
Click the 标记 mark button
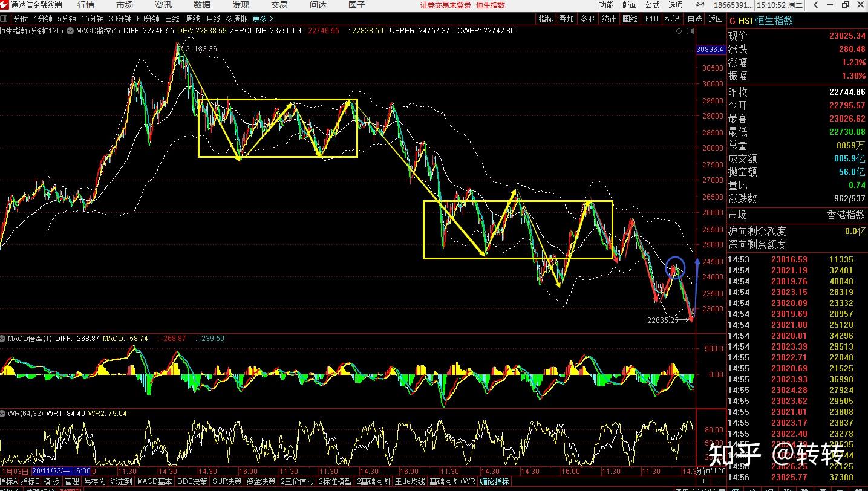[x=672, y=19]
